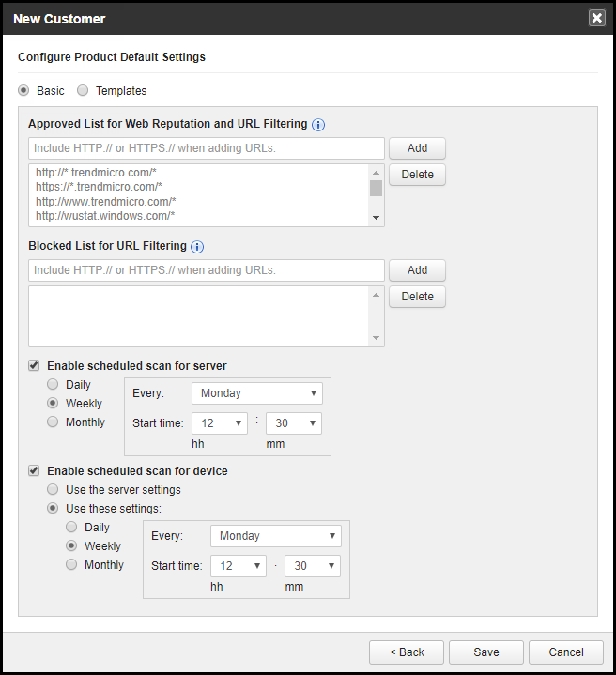The height and width of the screenshot is (675, 616).
Task: Click info icon beside Approved List heading
Action: (x=318, y=124)
